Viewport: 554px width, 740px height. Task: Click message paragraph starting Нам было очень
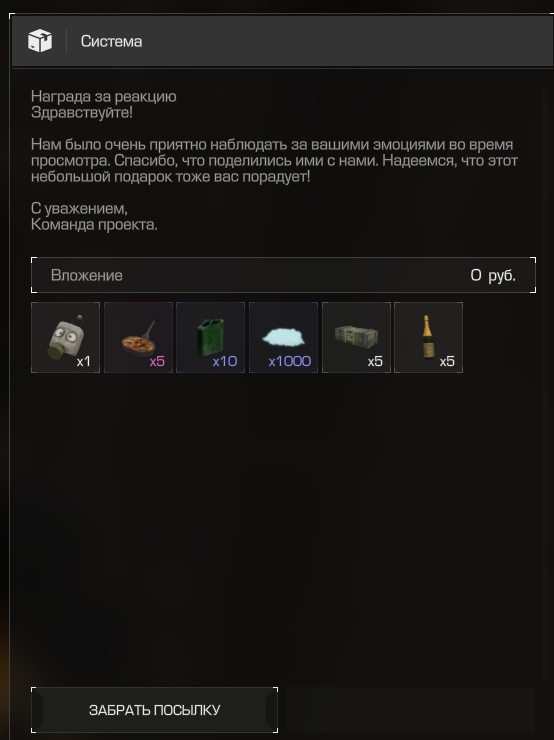coord(274,160)
